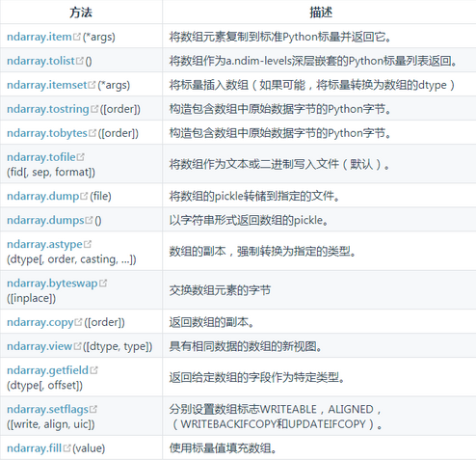Click the (dtype[, order, casting, ...]) signature text
476x460 pixels.
(x=71, y=259)
